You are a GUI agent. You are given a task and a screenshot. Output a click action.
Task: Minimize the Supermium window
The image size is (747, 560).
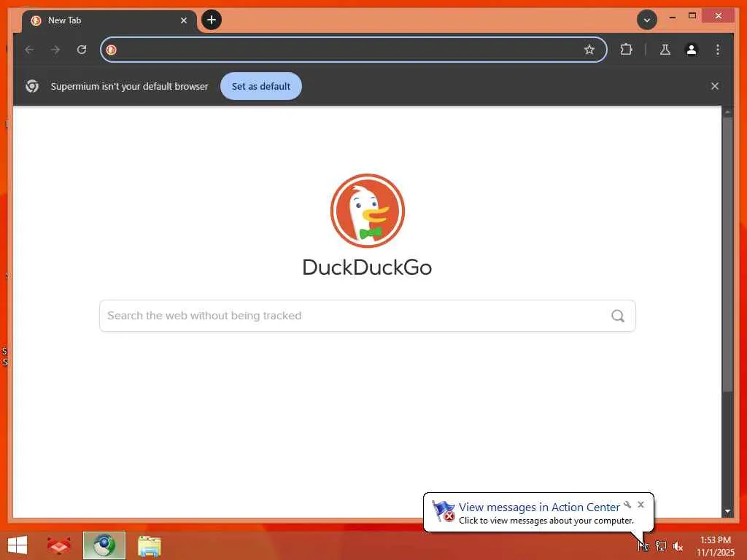(x=672, y=17)
